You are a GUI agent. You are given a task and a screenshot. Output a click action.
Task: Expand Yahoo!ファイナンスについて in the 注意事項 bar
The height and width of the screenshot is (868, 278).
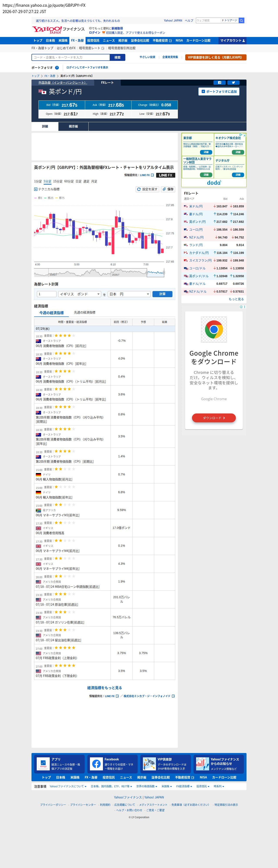[68, 786]
